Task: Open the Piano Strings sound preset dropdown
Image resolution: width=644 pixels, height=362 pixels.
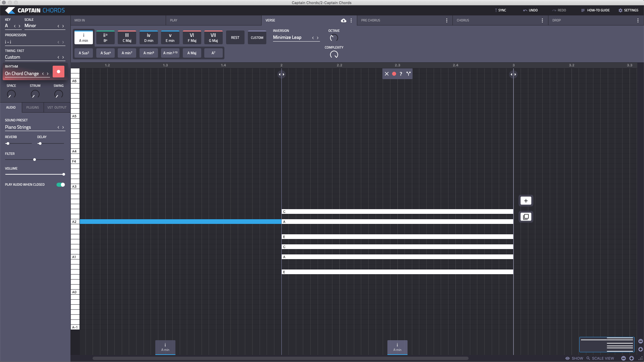Action: (x=30, y=127)
